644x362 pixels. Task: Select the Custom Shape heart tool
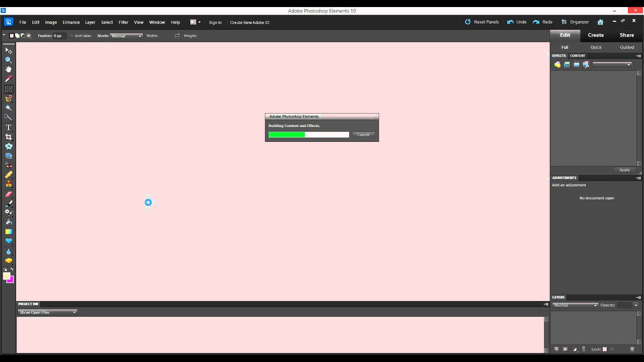pyautogui.click(x=9, y=241)
